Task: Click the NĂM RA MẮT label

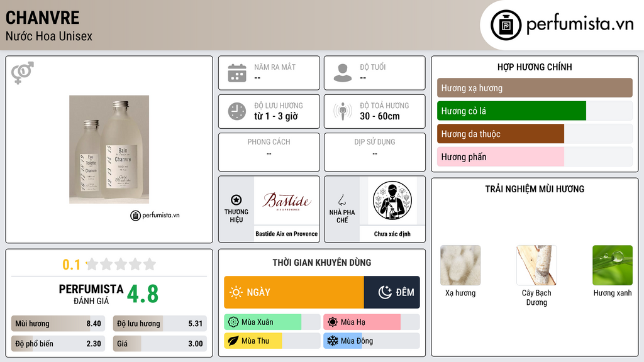Action: [275, 67]
